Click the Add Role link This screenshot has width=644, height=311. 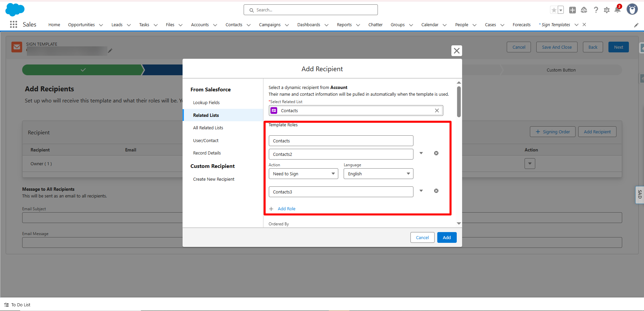point(286,209)
